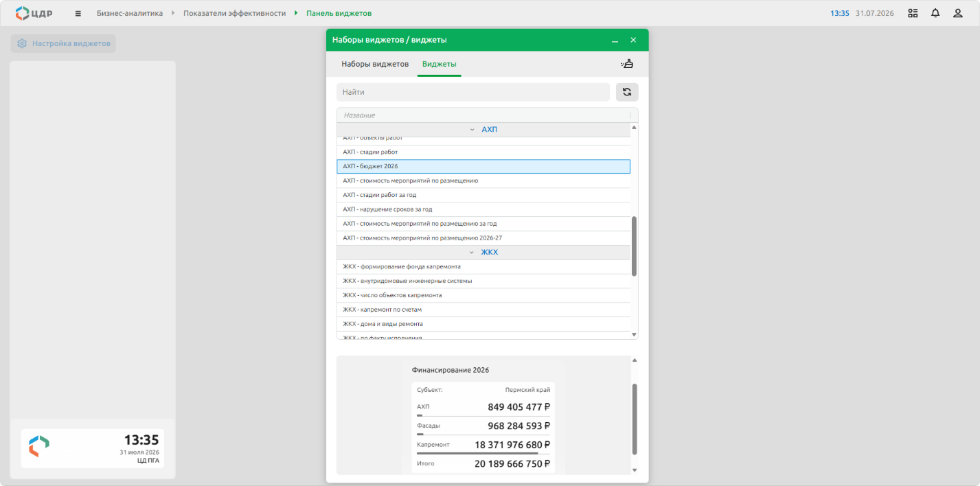Select row АХП - бюджет 2026
Screen dimensions: 980x486
click(x=483, y=166)
